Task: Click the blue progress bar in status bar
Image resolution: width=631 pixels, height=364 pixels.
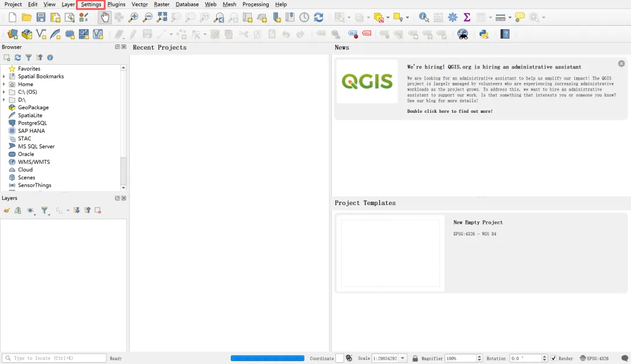Action: [268, 358]
